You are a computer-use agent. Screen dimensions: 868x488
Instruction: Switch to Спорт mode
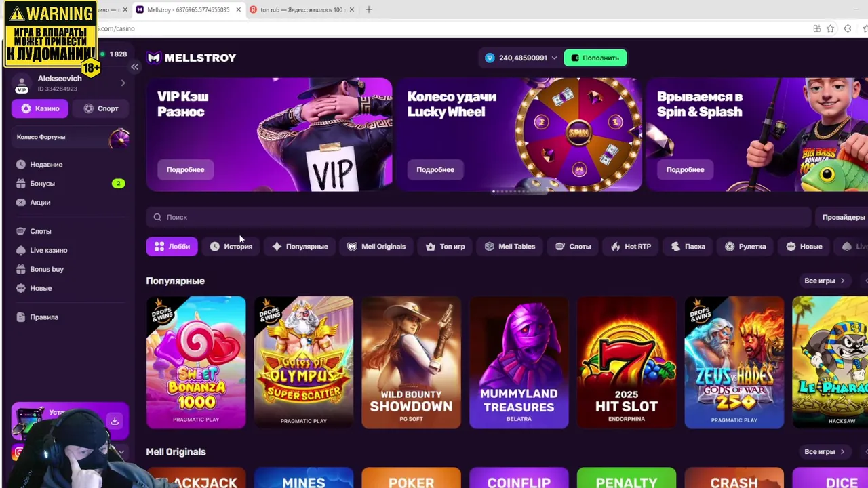coord(101,108)
